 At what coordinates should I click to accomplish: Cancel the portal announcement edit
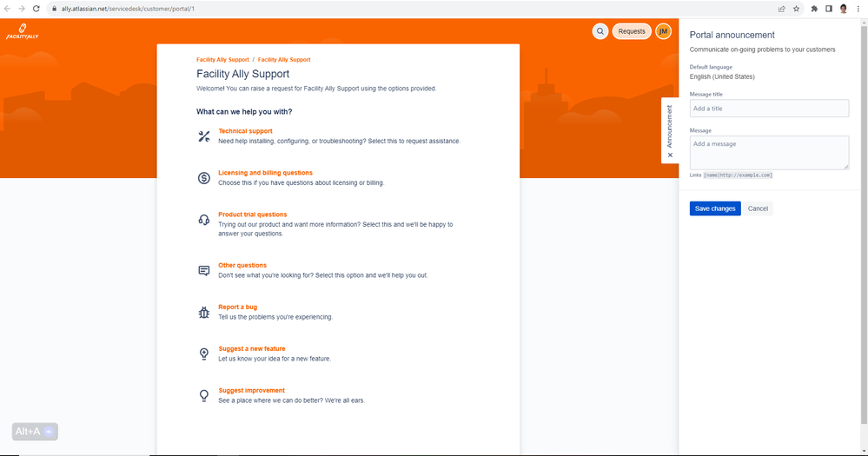point(758,208)
